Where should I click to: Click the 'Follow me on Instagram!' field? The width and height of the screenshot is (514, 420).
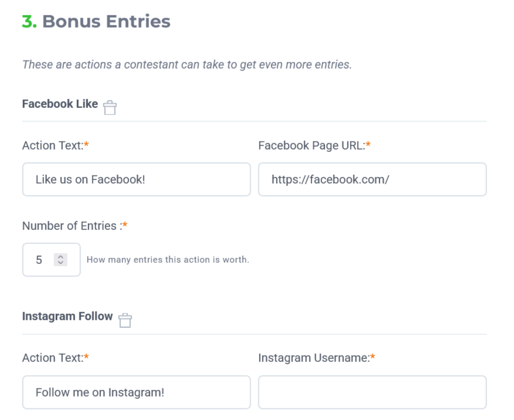(x=136, y=392)
